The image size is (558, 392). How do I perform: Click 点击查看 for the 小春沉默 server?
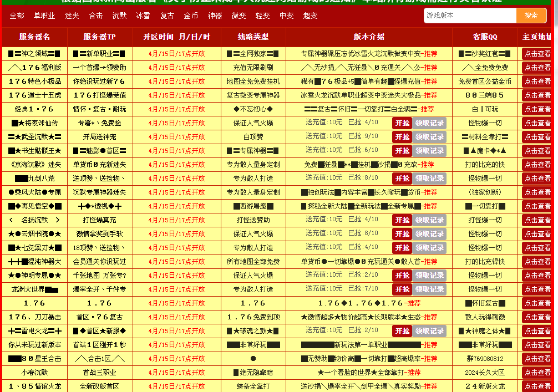coord(537,373)
